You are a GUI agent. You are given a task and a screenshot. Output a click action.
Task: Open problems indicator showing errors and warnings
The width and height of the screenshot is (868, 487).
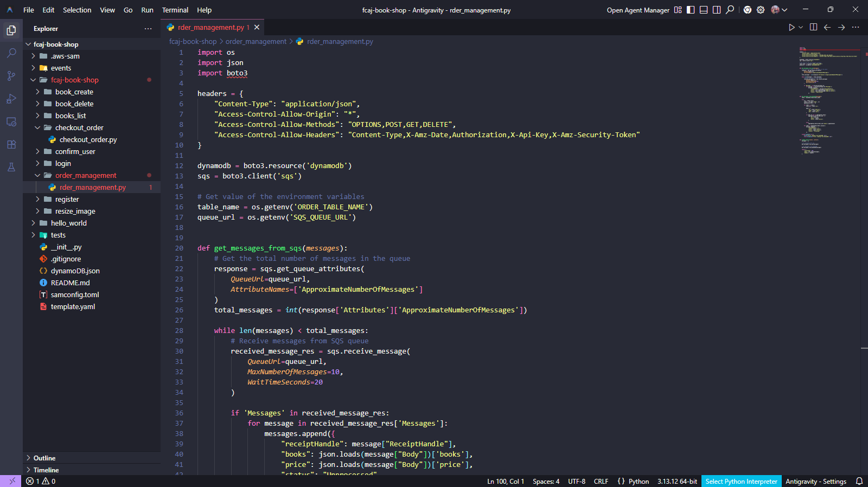coord(41,481)
